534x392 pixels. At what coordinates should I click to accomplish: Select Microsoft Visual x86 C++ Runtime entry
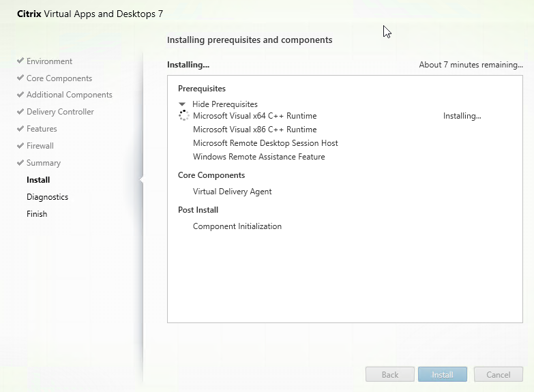(254, 130)
